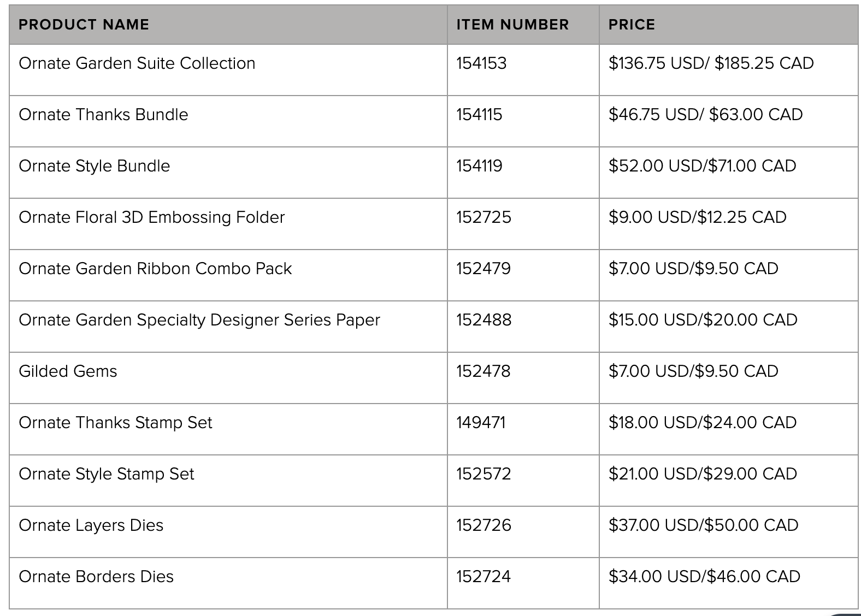Click Ornate Style Stamp Set name
The width and height of the screenshot is (861, 616).
[x=107, y=474]
